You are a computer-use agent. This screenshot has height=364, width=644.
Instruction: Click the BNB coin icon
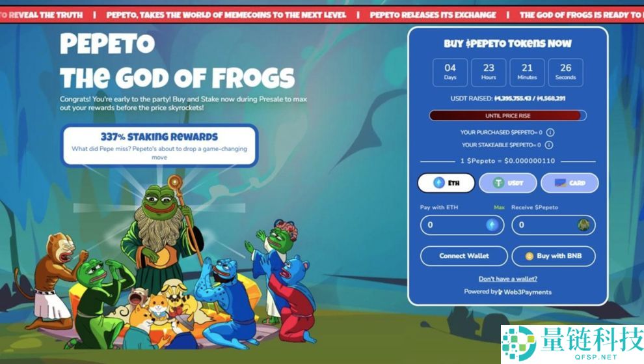pyautogui.click(x=530, y=257)
